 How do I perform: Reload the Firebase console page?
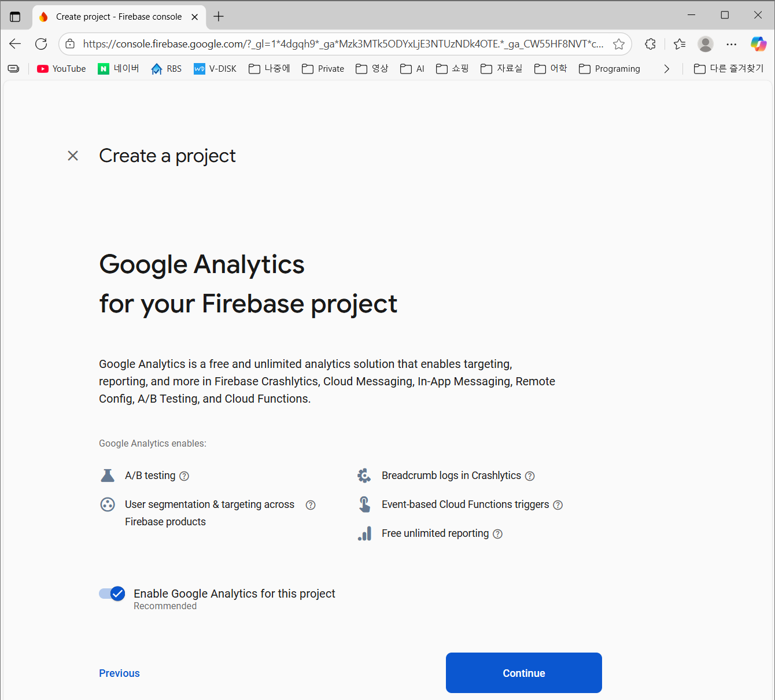[x=41, y=44]
